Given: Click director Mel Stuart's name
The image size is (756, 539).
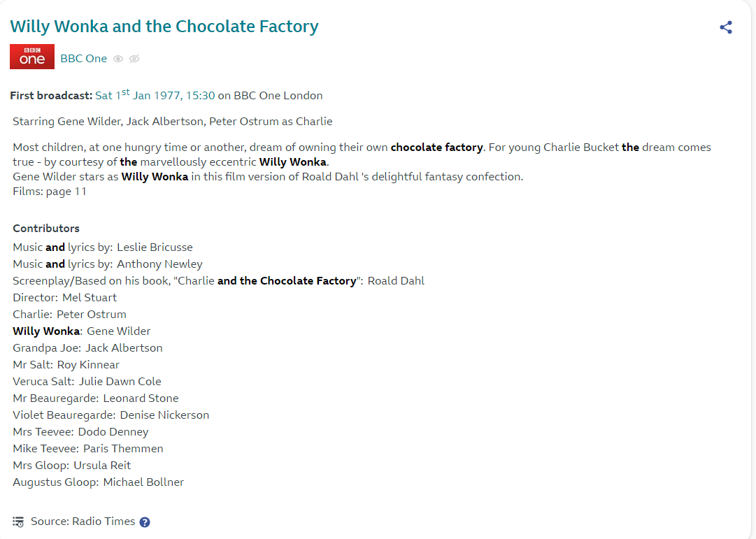Looking at the screenshot, I should (90, 298).
